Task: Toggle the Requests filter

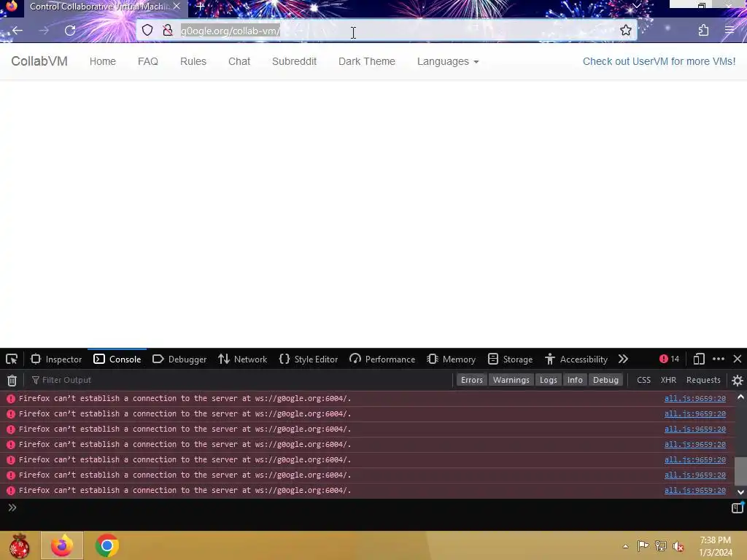Action: click(x=703, y=380)
